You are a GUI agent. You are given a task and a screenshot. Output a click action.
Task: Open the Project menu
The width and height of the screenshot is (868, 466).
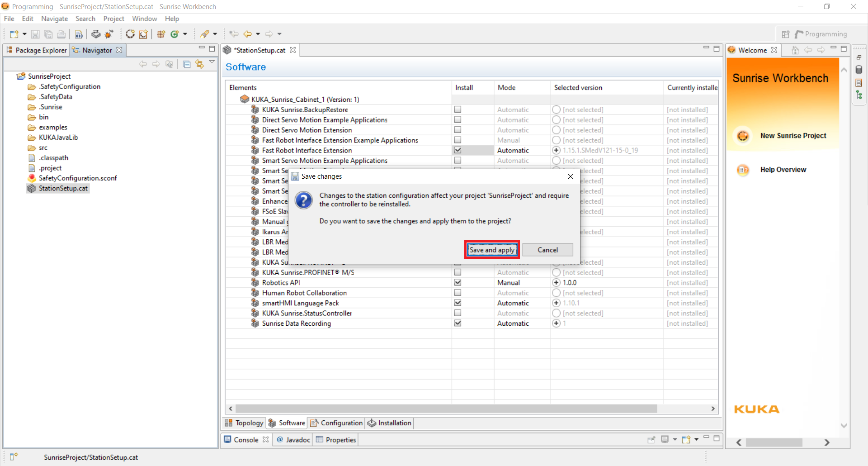[x=113, y=19]
